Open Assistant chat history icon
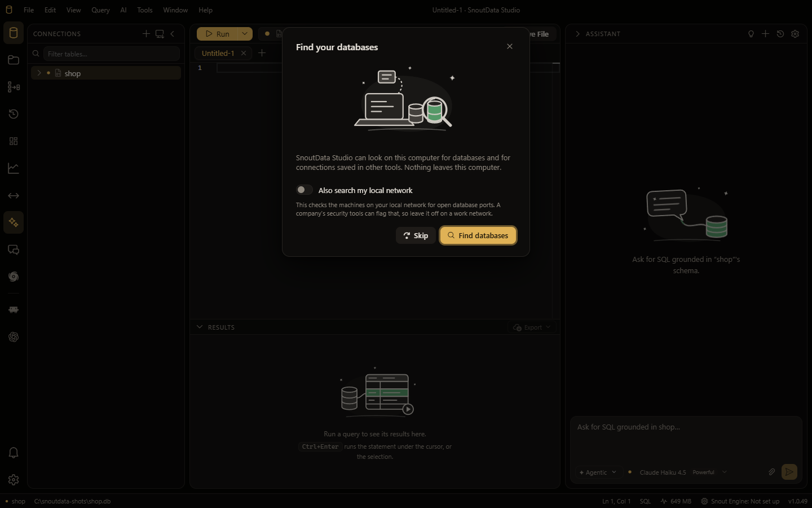The image size is (812, 508). coord(780,34)
